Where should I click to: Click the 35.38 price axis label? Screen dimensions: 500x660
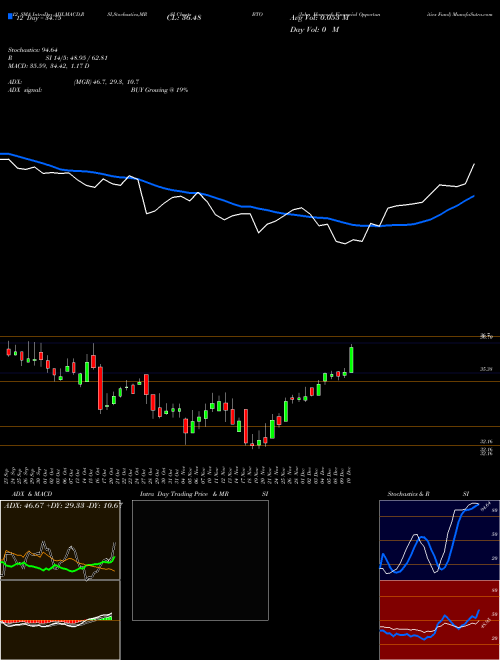[486, 369]
